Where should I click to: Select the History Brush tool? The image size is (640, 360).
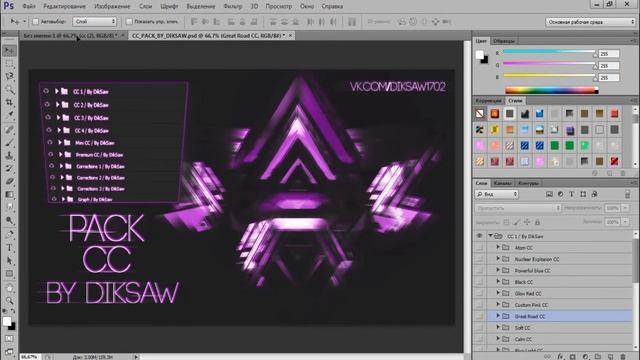pyautogui.click(x=9, y=168)
